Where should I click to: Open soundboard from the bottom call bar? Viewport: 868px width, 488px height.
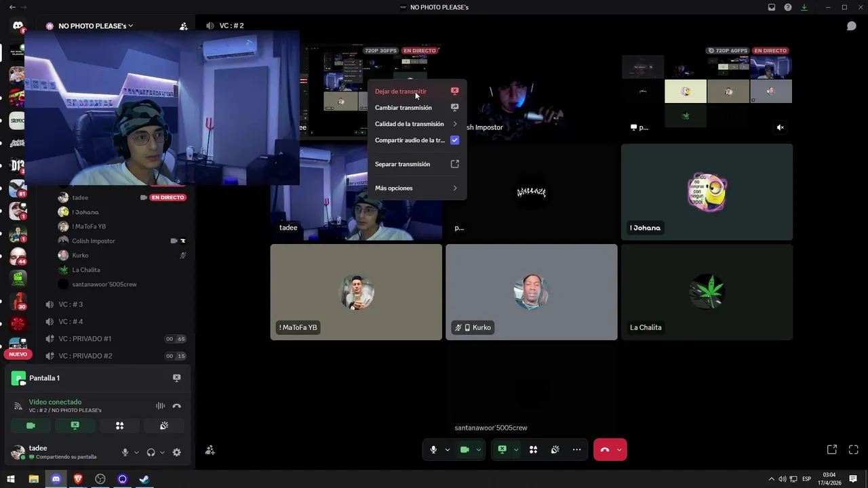point(555,449)
